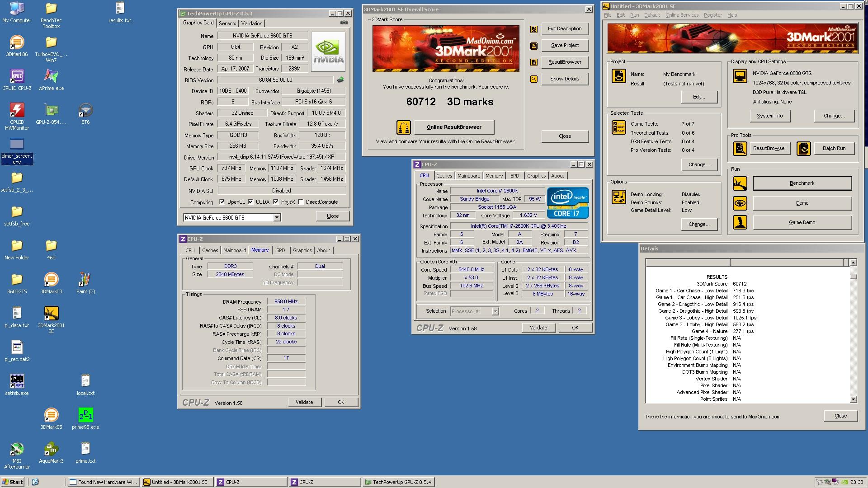This screenshot has width=868, height=488.
Task: Select the elmor_screen.exe desktop icon
Action: [17, 151]
